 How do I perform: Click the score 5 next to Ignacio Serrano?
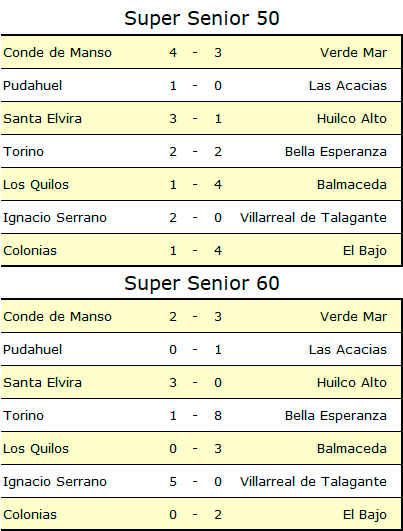pos(173,482)
